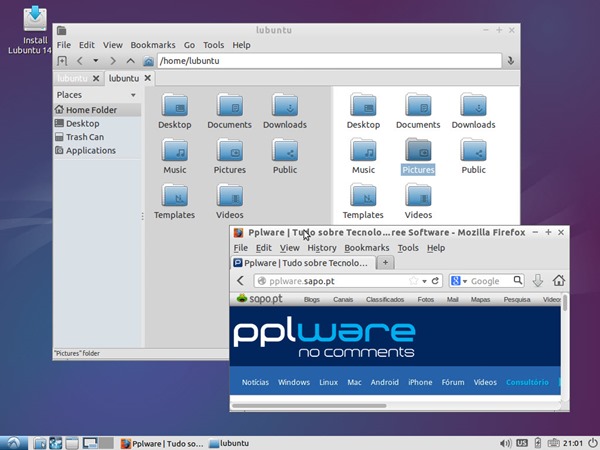Viewport: 600px width, 450px height.
Task: Click the Blogs link in the sapo.pt bar
Action: click(x=311, y=300)
